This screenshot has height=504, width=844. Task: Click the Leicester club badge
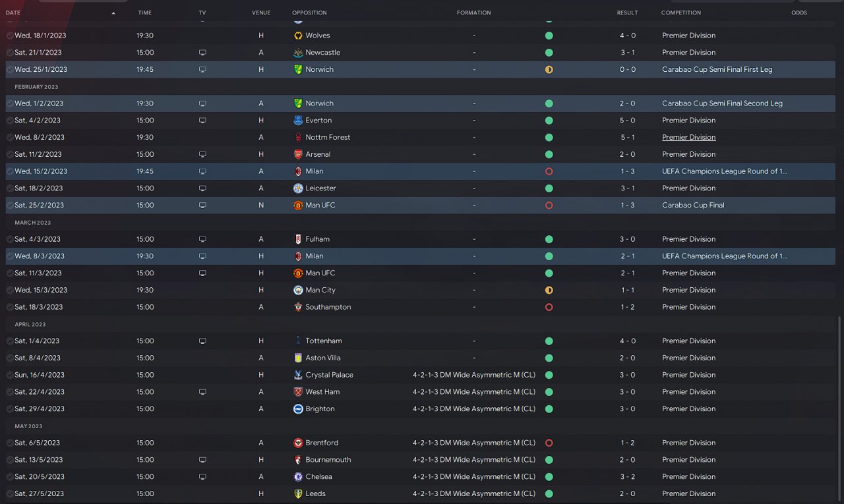point(298,188)
